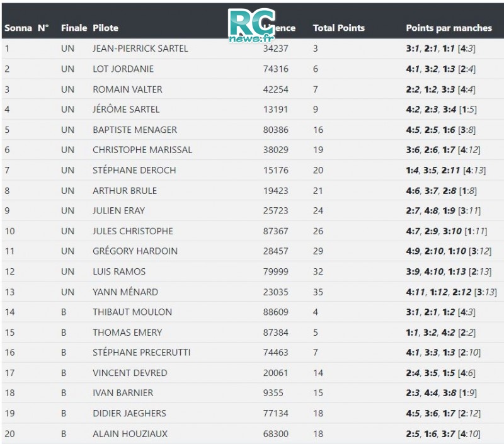Click the Points par manches header

coord(449,28)
